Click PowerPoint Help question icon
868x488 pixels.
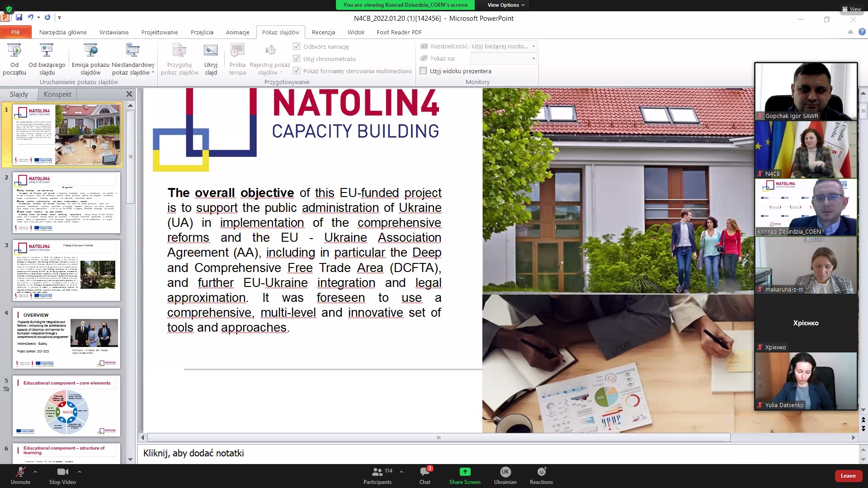862,32
